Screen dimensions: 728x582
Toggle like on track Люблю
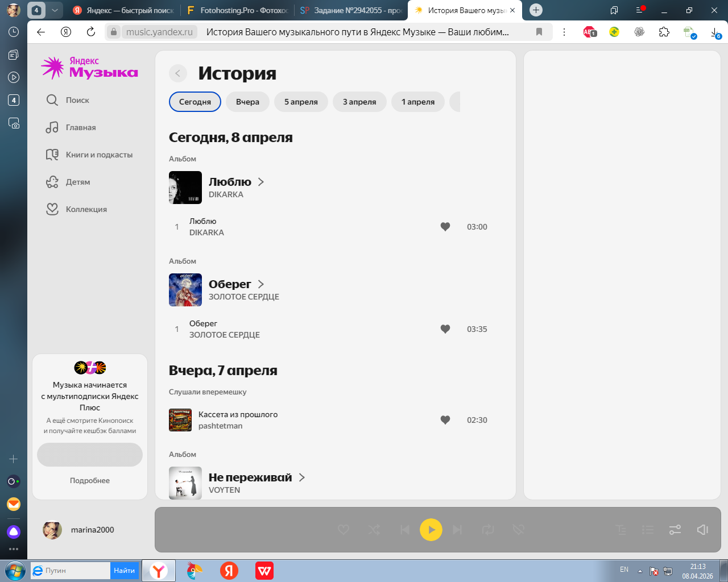[x=445, y=227]
